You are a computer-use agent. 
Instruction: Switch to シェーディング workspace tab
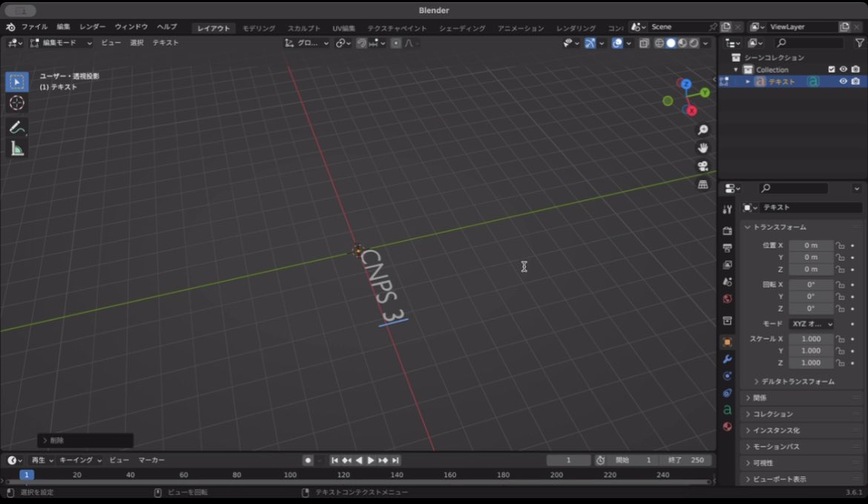(x=462, y=28)
